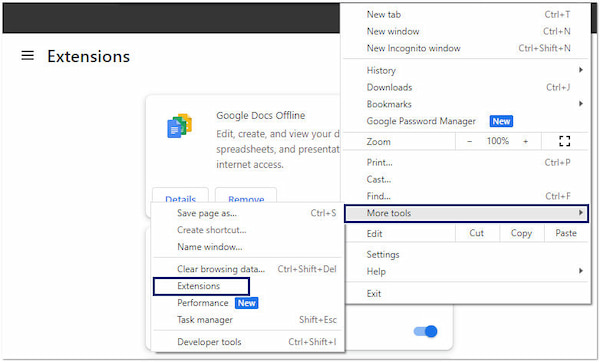The image size is (600, 362).
Task: Click Copy in the Edit row
Action: (x=522, y=233)
